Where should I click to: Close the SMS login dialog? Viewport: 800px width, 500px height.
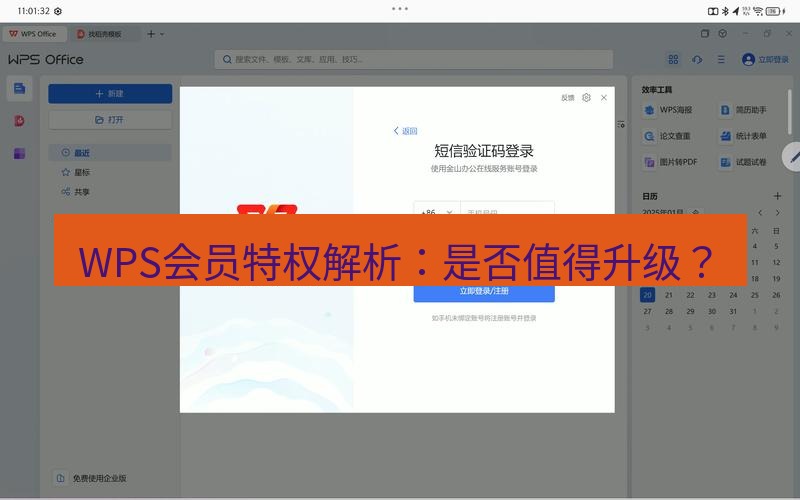pyautogui.click(x=604, y=97)
